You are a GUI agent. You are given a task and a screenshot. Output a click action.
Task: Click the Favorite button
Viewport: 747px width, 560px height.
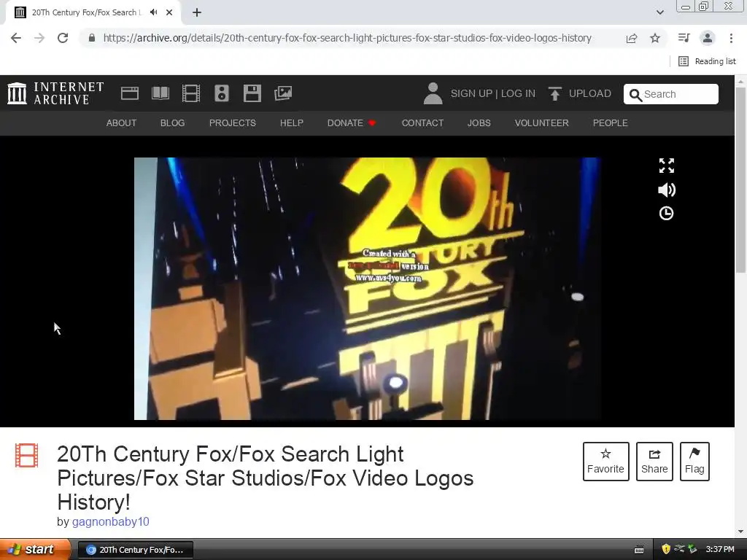pyautogui.click(x=606, y=462)
